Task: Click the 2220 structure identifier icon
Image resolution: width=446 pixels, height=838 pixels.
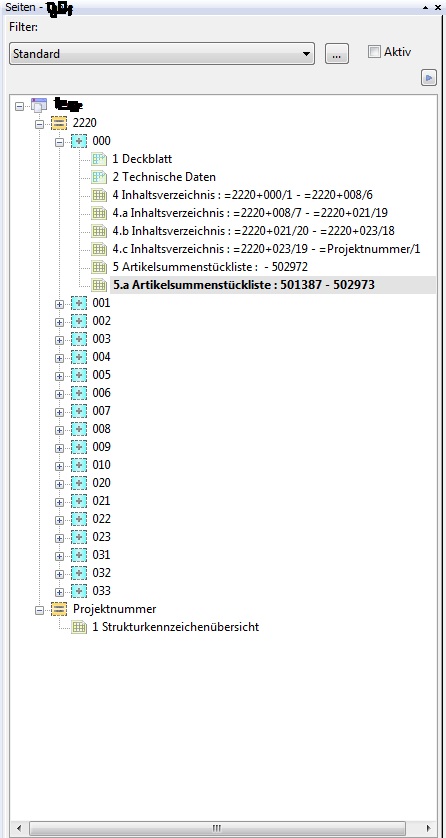Action: [59, 123]
